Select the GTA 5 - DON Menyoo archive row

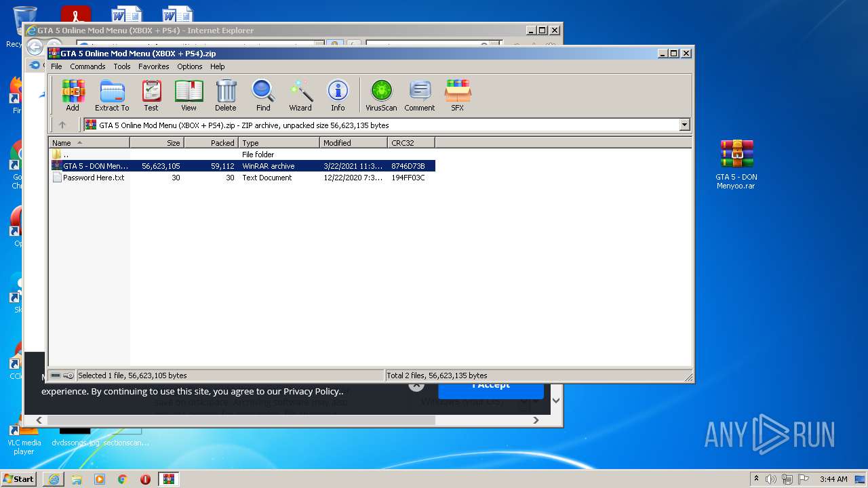click(x=242, y=166)
